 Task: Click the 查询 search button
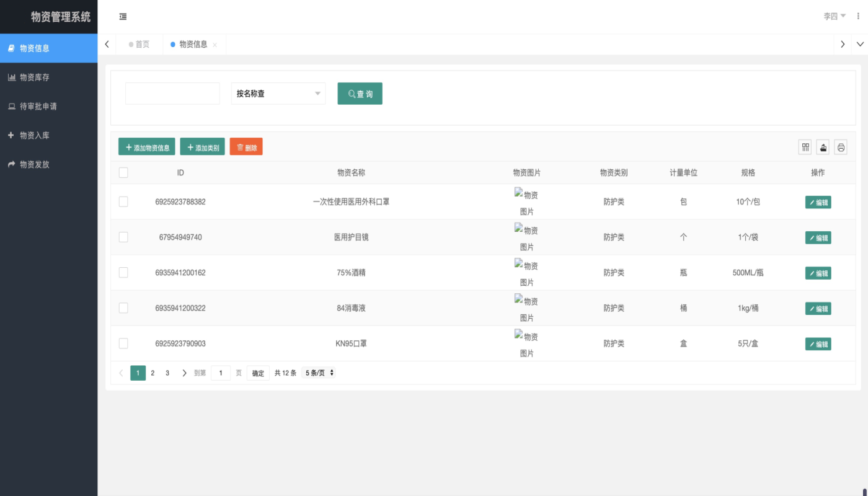point(360,94)
